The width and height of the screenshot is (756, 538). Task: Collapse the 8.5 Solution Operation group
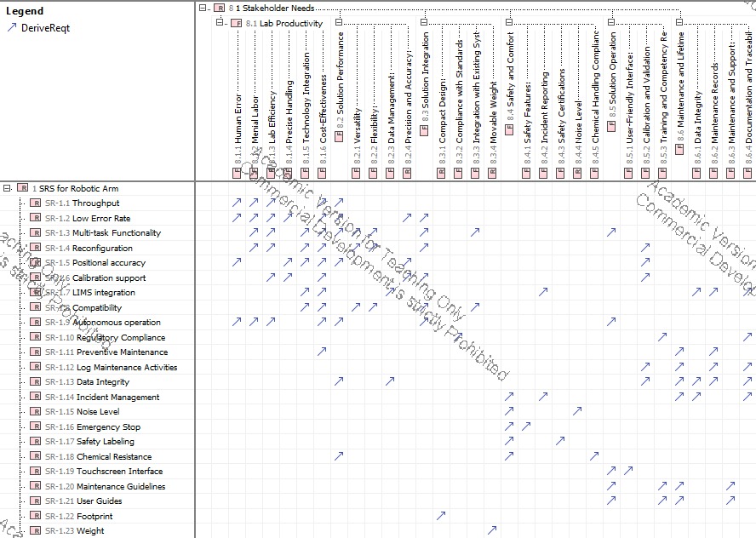(611, 22)
